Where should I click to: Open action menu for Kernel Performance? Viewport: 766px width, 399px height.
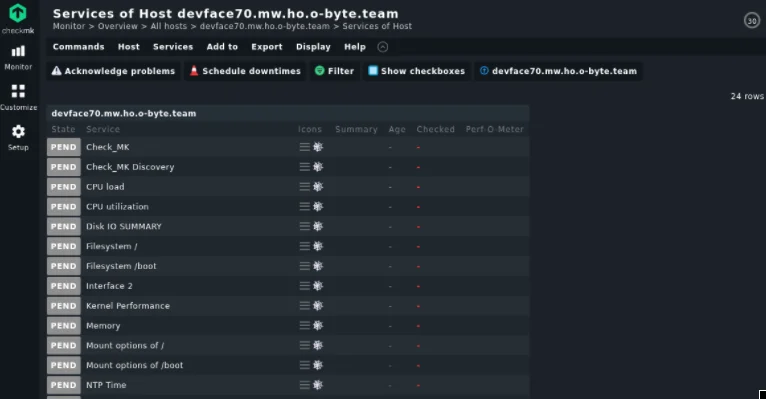coord(304,306)
